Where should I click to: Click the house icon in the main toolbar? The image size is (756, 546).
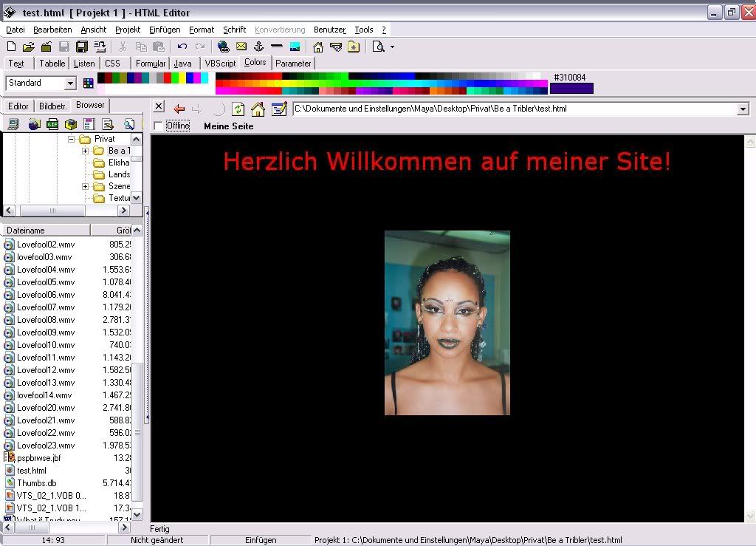317,47
